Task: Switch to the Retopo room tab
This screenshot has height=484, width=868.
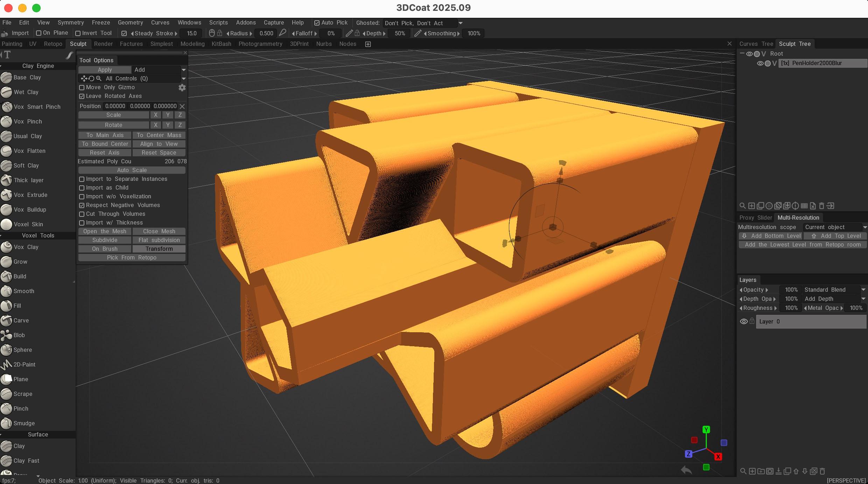Action: point(53,44)
